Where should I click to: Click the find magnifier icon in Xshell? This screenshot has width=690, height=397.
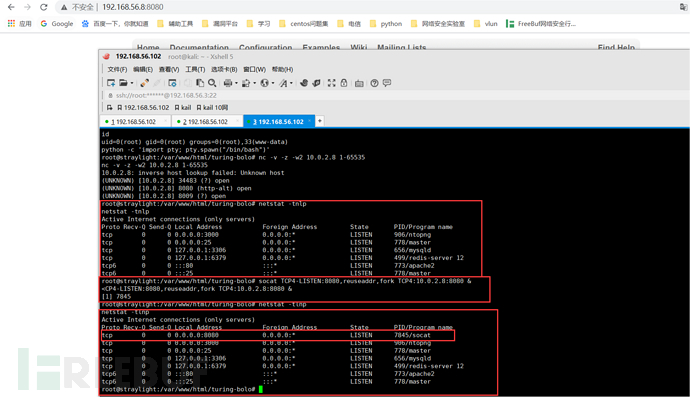[212, 83]
